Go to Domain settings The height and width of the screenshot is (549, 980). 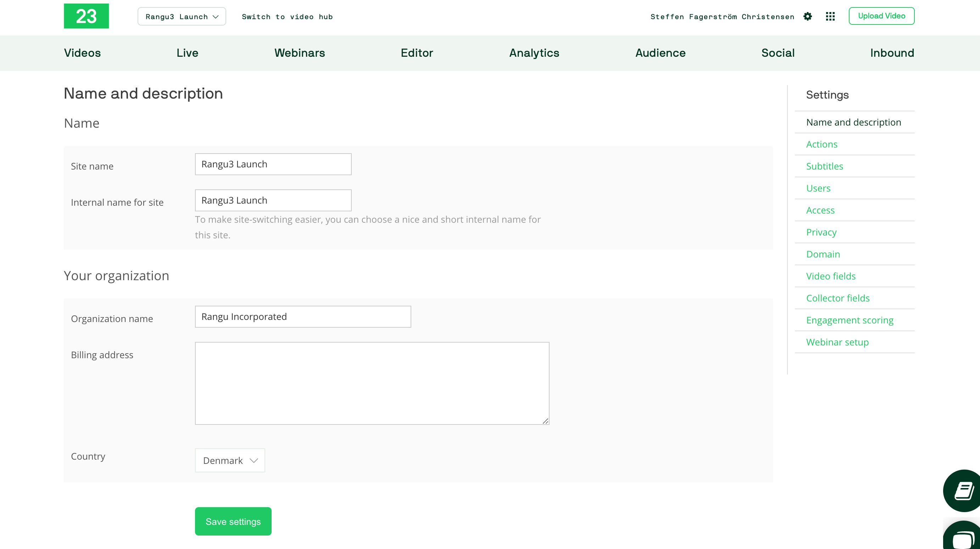pyautogui.click(x=823, y=254)
